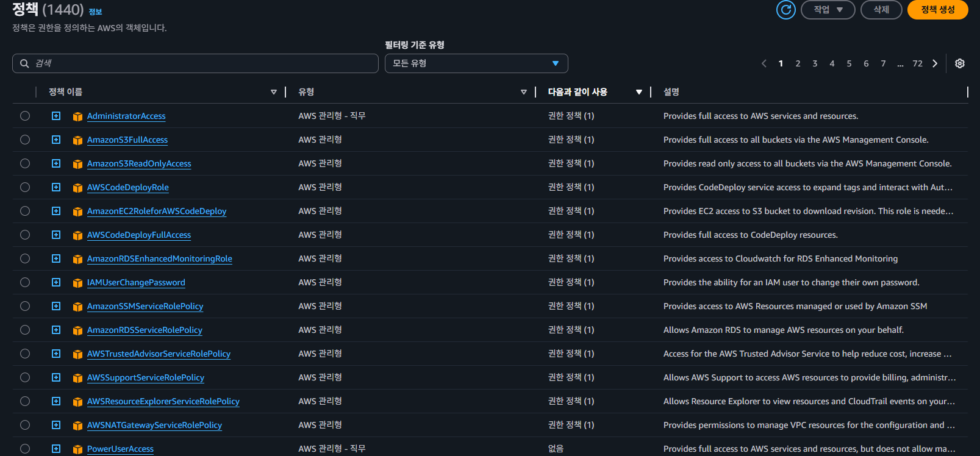Screen dimensions: 980x456
Task: Select the AdministratorAccess radio button
Action: 25,116
